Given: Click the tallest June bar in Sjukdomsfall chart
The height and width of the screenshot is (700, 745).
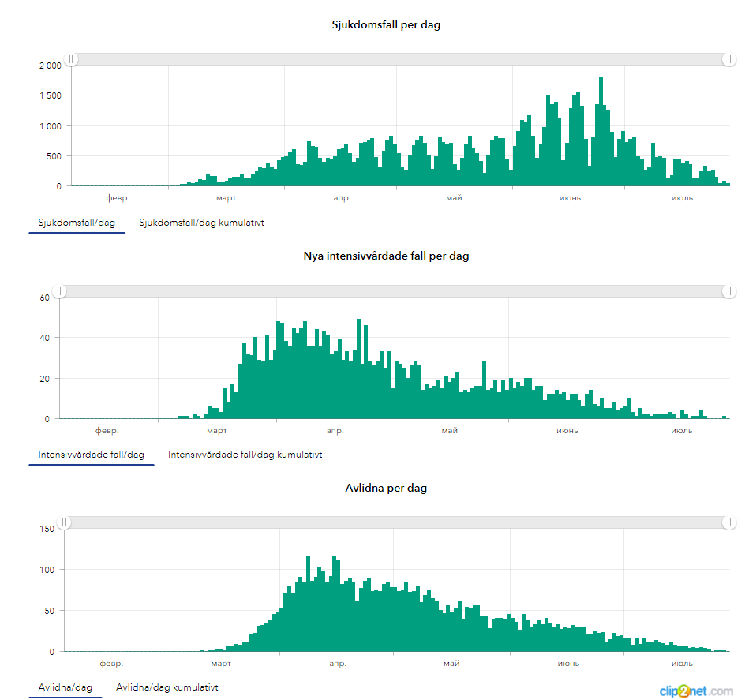Looking at the screenshot, I should tap(601, 134).
